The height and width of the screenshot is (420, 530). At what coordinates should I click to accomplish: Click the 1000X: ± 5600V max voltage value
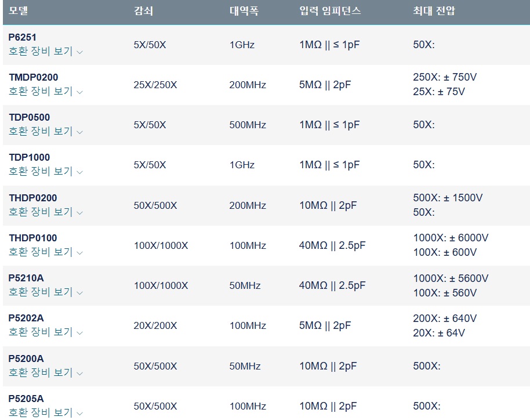(x=451, y=278)
